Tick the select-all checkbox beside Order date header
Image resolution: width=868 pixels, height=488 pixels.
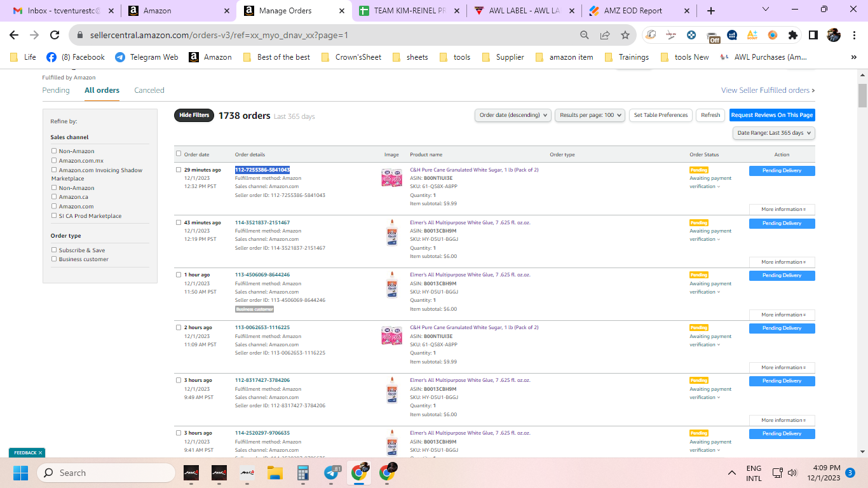tap(179, 154)
